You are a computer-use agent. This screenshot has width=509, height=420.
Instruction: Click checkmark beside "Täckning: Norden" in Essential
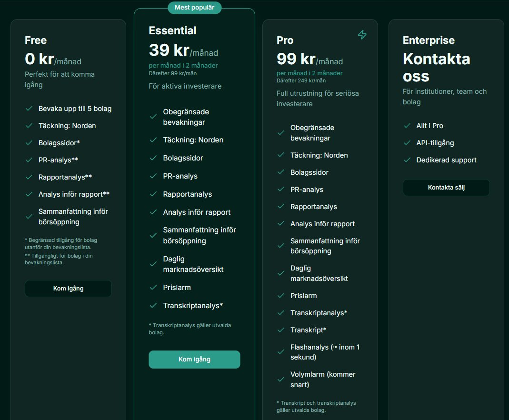point(153,140)
